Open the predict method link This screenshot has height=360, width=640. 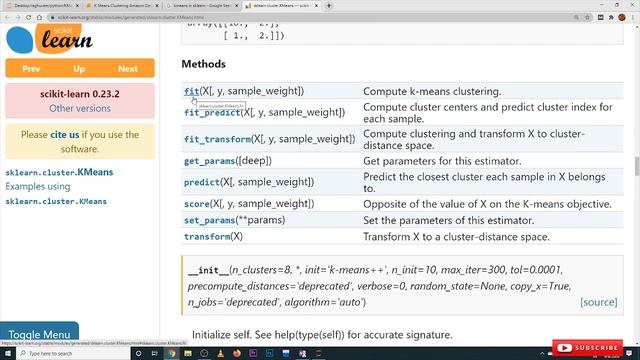pos(202,182)
